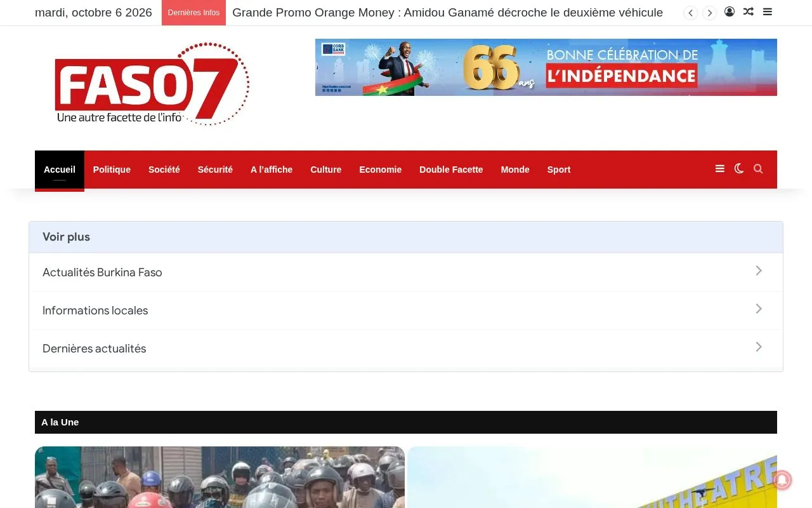
Task: Click the Voir plus heading
Action: [66, 237]
